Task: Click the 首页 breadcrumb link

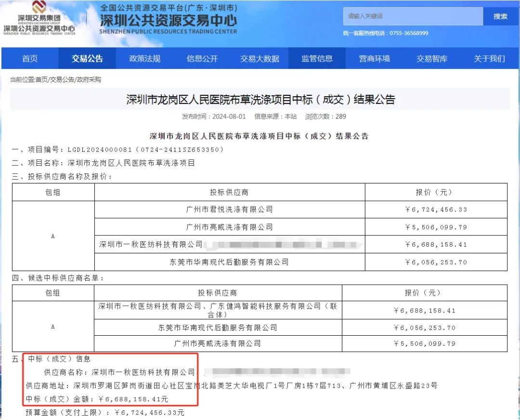Action: pyautogui.click(x=42, y=80)
